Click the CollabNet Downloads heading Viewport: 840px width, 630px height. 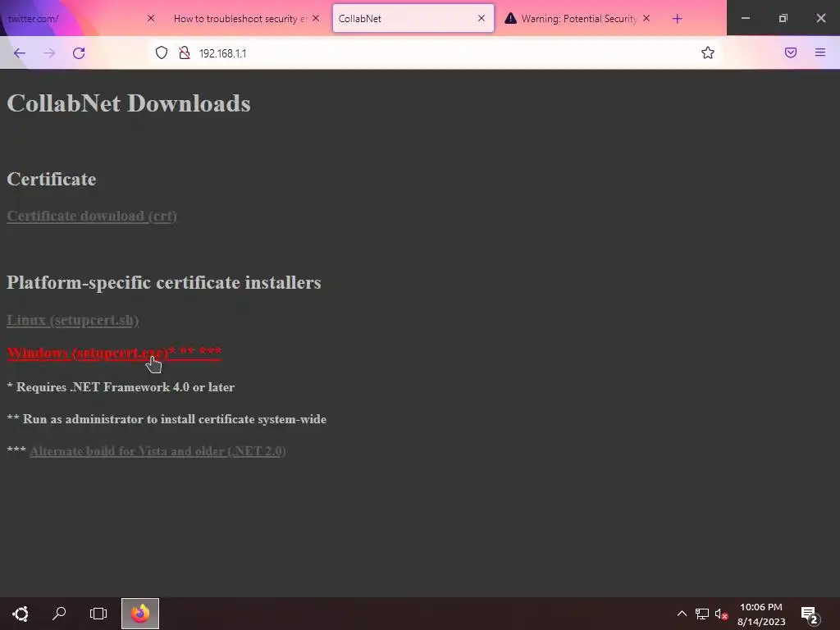[129, 103]
